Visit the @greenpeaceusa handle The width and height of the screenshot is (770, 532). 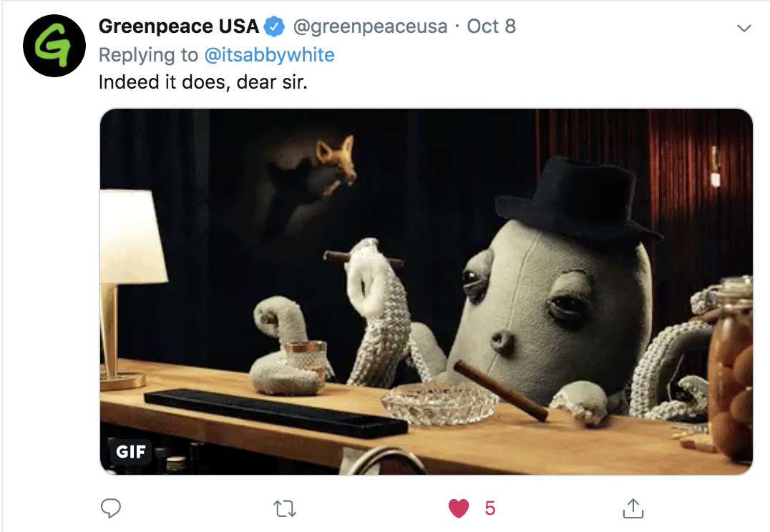pos(370,26)
